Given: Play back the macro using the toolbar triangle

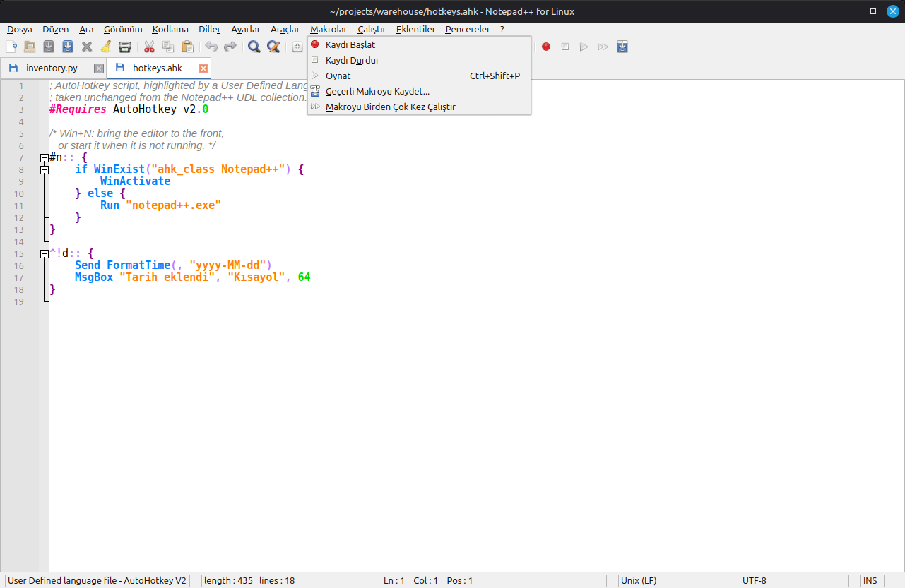Looking at the screenshot, I should pos(584,47).
